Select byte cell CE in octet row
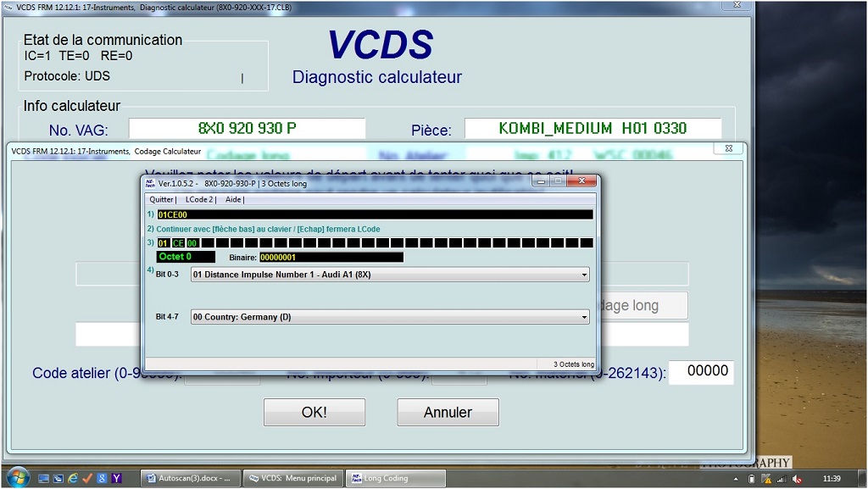 point(178,243)
